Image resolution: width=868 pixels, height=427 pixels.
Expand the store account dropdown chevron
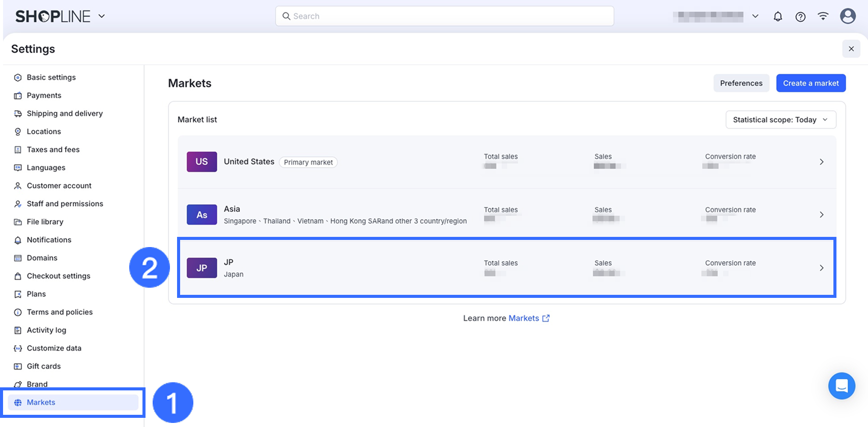(x=755, y=16)
